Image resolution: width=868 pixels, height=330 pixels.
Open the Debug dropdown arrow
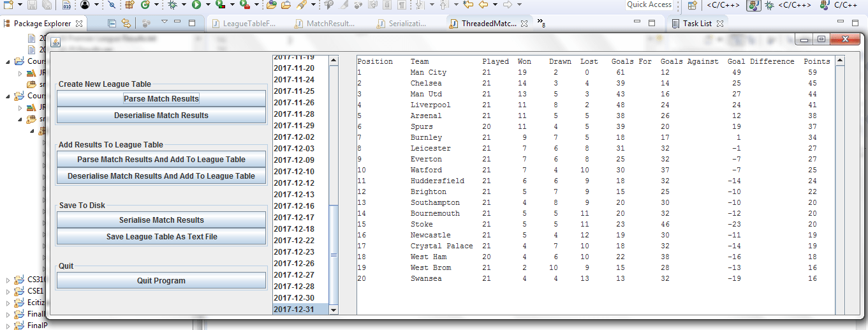point(183,4)
